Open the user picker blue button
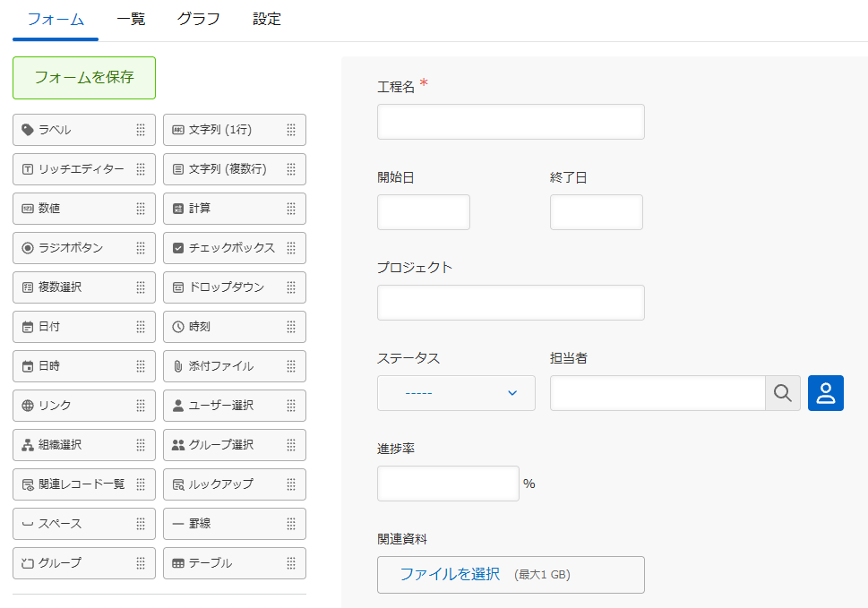This screenshot has width=868, height=608. pyautogui.click(x=825, y=393)
